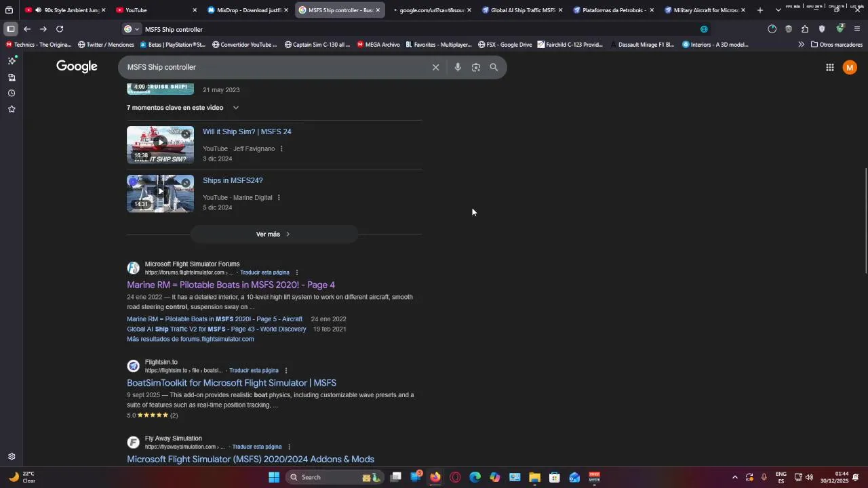Open Otros marcadores bookmarks folder
The image size is (868, 488).
(837, 45)
